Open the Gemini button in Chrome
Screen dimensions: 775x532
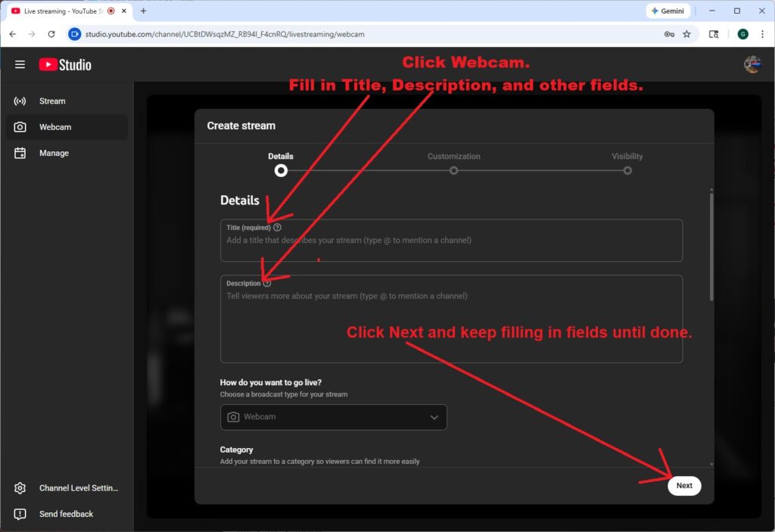point(667,11)
